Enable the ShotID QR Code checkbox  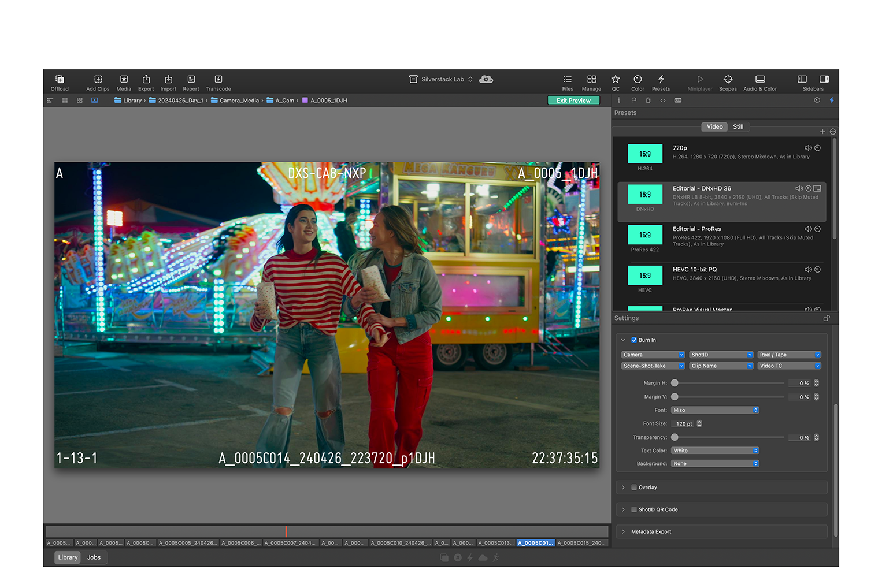point(634,509)
